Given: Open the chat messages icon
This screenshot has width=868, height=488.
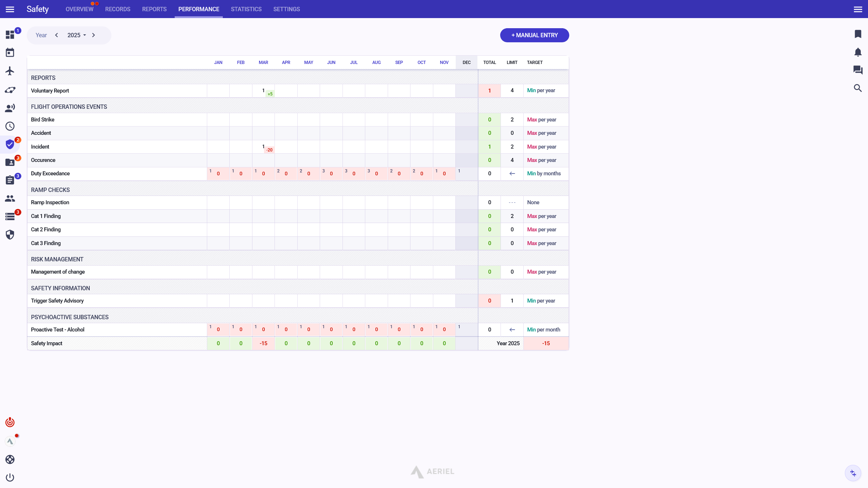Looking at the screenshot, I should point(858,70).
